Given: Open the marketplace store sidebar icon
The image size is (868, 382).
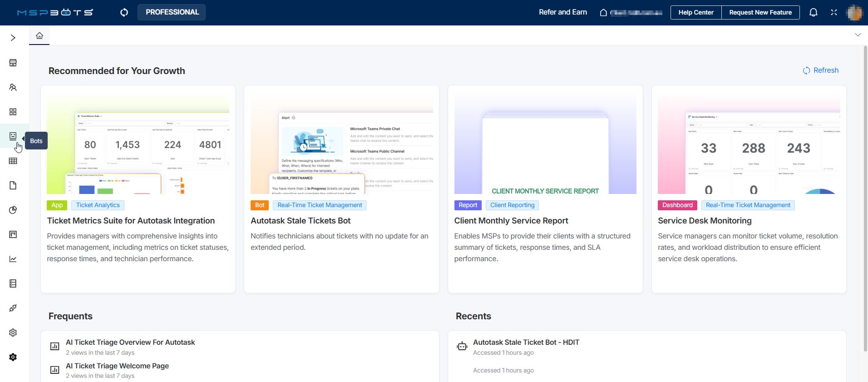Looking at the screenshot, I should coord(13,63).
